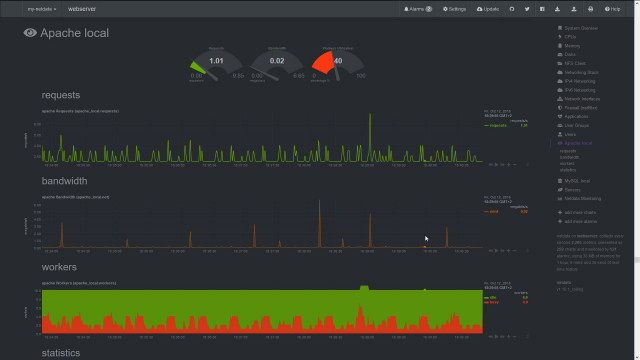The width and height of the screenshot is (640, 360).
Task: Open Users in sidebar
Action: [567, 134]
